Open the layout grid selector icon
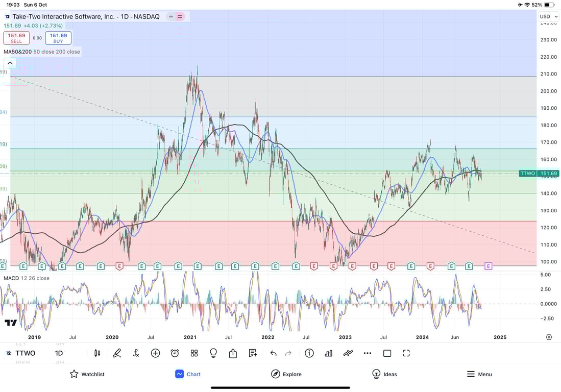The image size is (561, 392). (194, 353)
